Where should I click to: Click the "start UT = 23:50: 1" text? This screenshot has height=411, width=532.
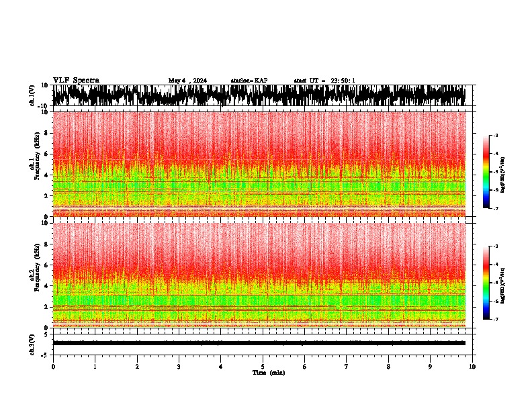[324, 81]
